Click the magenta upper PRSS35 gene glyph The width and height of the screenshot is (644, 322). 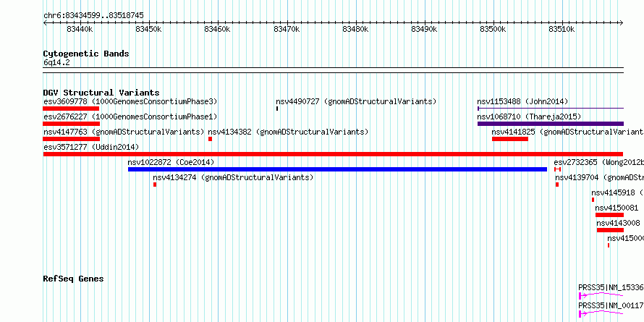(x=601, y=295)
